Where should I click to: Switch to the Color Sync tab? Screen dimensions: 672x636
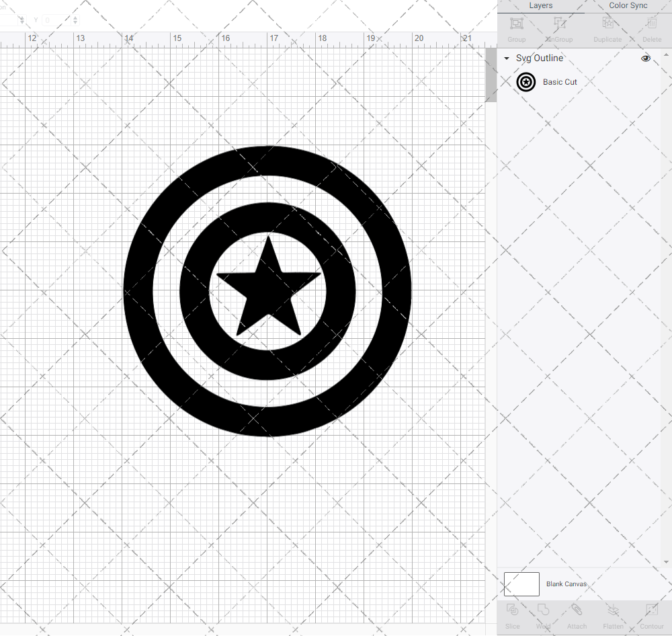pyautogui.click(x=628, y=5)
